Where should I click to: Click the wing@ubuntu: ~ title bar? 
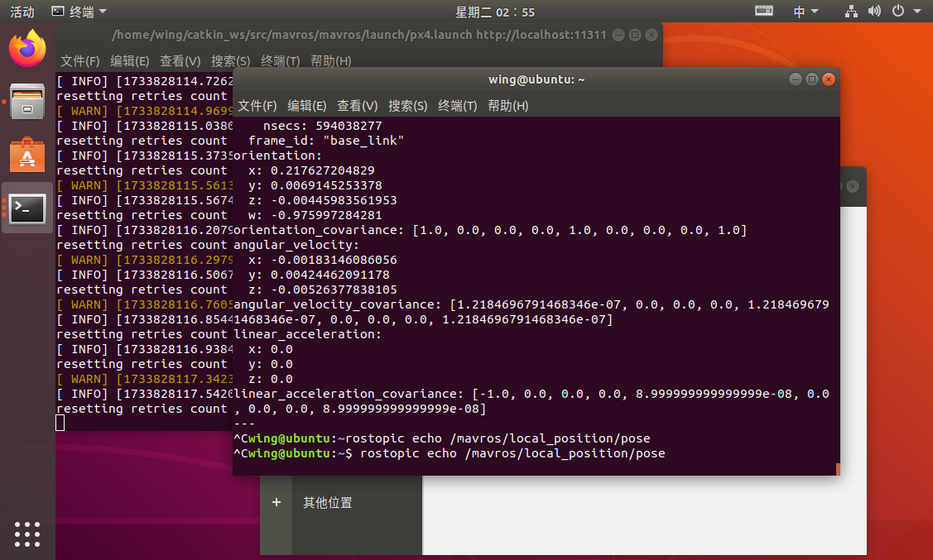point(536,79)
